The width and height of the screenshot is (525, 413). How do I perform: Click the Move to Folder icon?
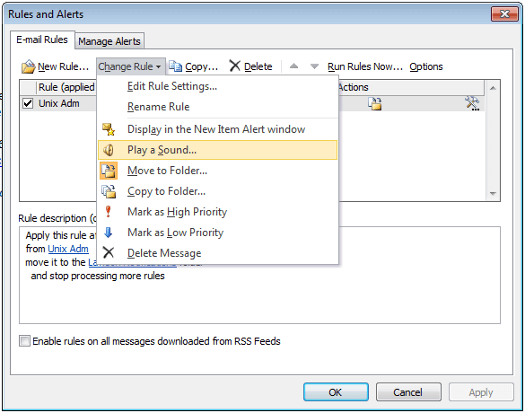tap(108, 171)
